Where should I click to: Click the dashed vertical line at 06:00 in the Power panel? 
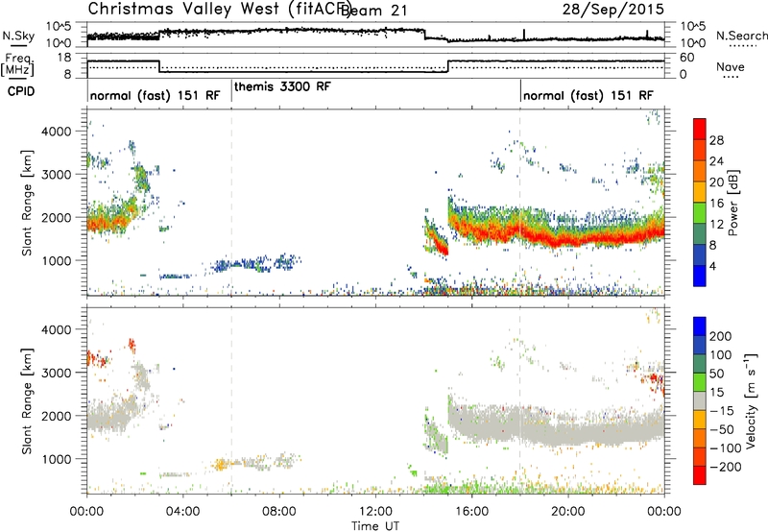coord(231,202)
